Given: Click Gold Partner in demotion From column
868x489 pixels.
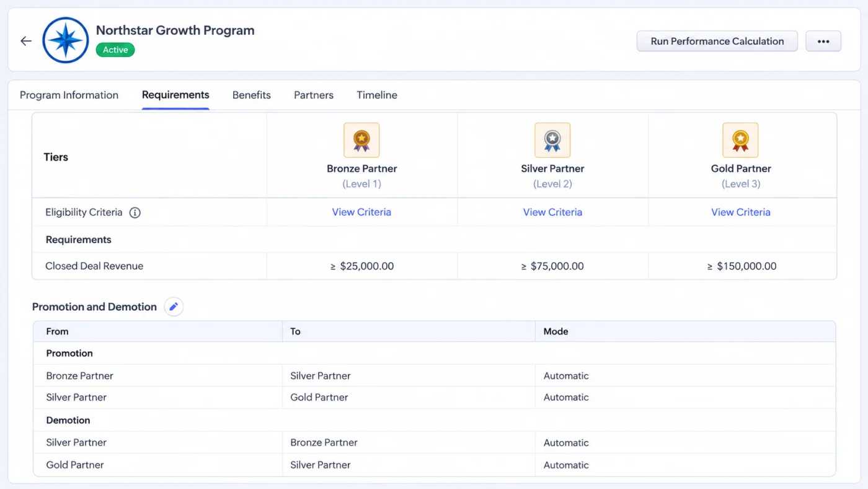Looking at the screenshot, I should pyautogui.click(x=75, y=465).
